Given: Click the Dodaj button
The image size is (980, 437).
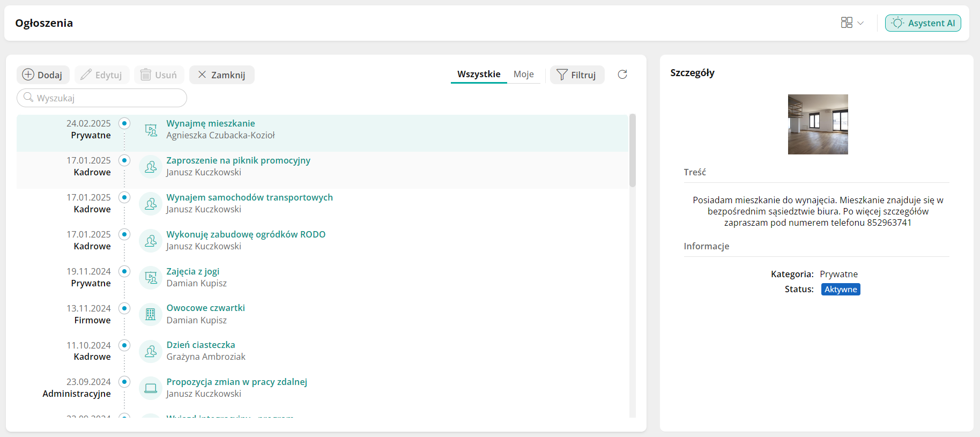Looking at the screenshot, I should pyautogui.click(x=43, y=75).
